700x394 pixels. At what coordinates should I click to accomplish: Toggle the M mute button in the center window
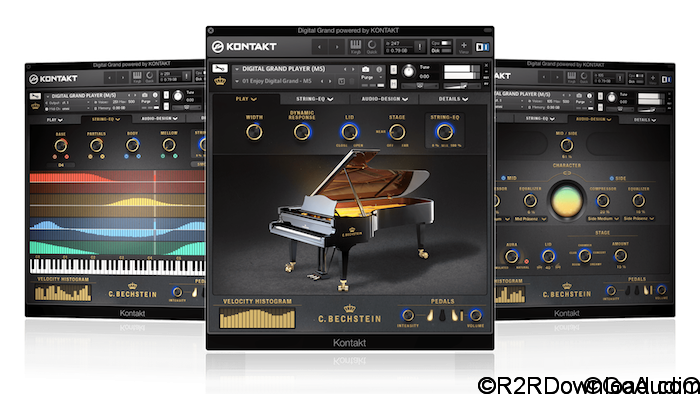point(393,83)
